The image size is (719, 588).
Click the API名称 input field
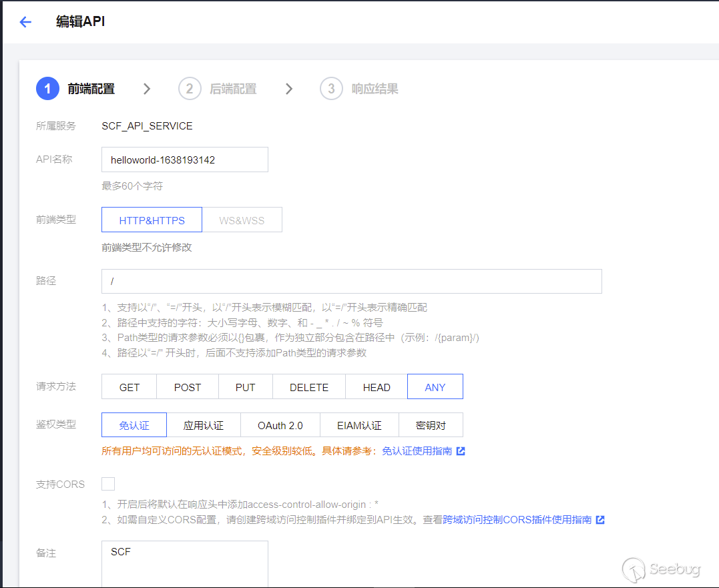pos(184,160)
